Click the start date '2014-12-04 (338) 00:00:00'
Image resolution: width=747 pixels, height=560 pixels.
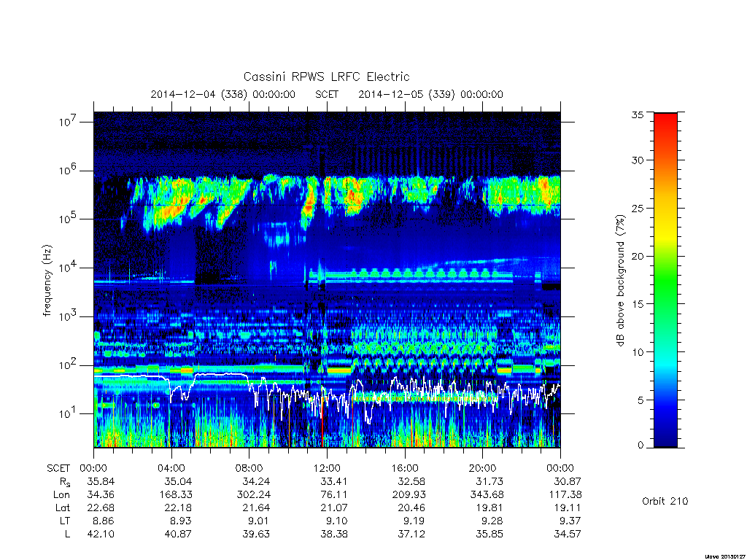(x=223, y=94)
